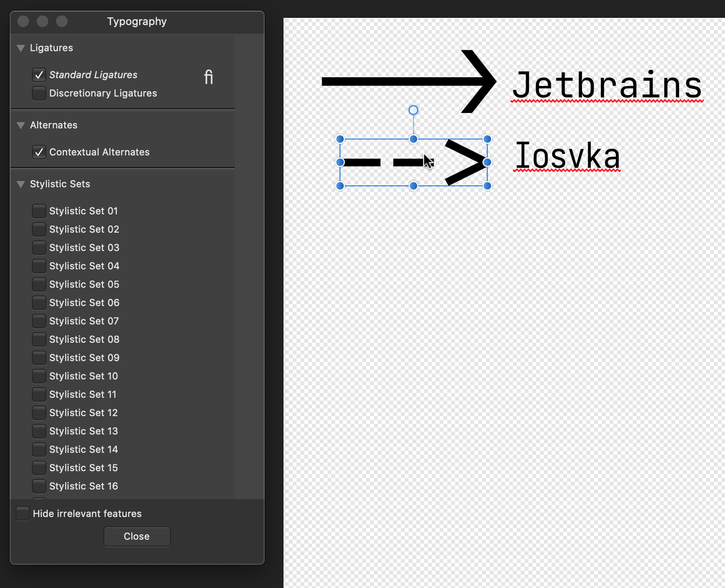Collapse the Alternates section
This screenshot has width=725, height=588.
(20, 125)
